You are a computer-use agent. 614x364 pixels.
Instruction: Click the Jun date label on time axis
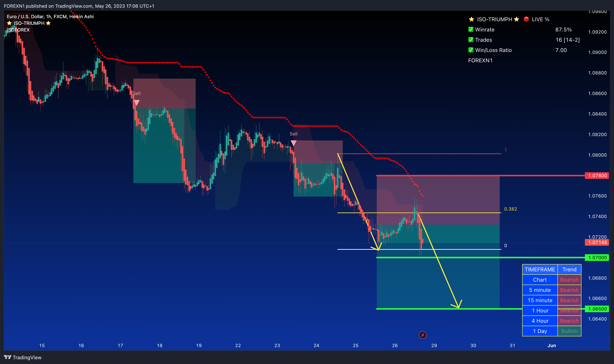click(x=552, y=345)
